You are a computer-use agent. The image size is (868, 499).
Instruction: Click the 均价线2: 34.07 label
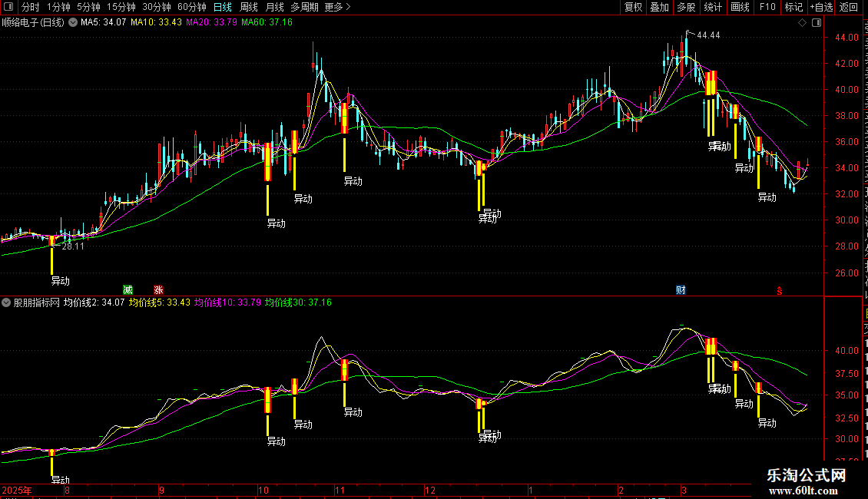tap(94, 302)
